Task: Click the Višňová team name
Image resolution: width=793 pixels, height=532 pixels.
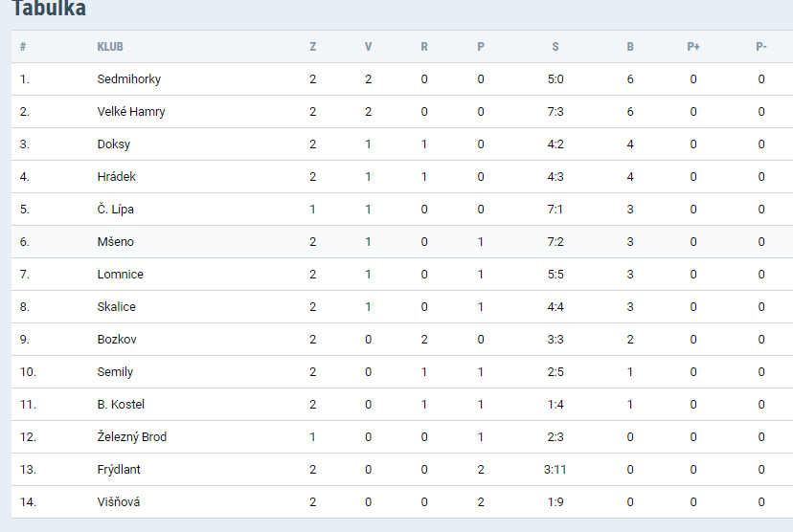Action: (118, 502)
